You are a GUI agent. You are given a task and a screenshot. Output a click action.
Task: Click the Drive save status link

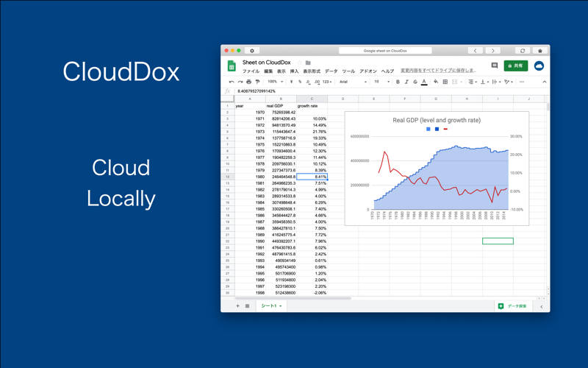[x=438, y=71]
